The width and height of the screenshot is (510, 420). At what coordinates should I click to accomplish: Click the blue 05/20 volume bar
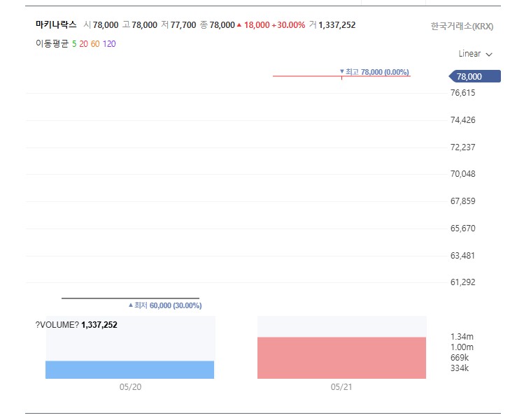point(130,370)
